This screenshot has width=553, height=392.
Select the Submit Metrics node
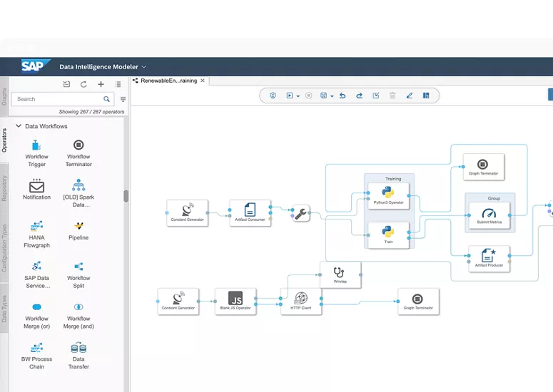click(489, 215)
